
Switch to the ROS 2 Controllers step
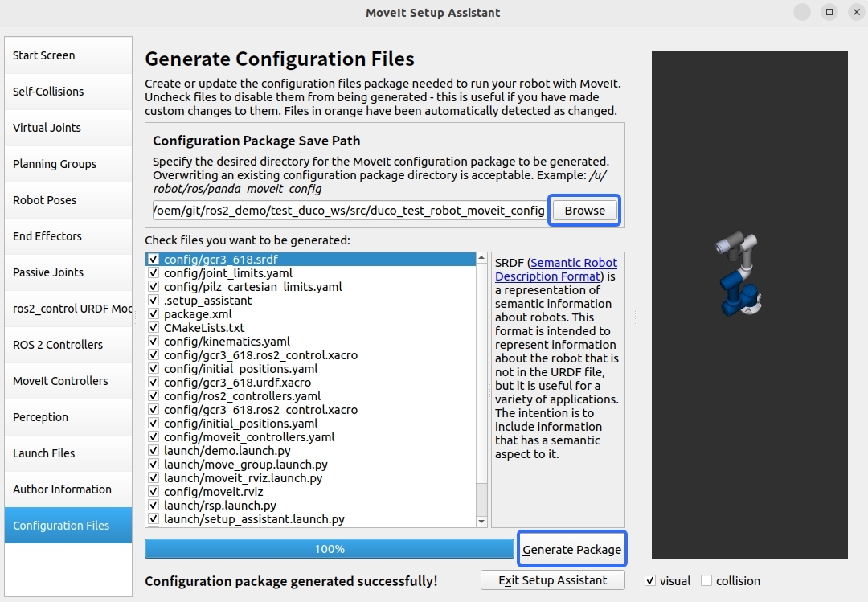68,345
